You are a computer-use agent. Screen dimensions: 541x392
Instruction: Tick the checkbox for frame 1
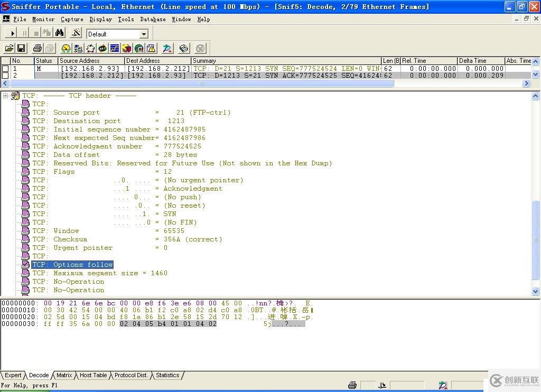pos(5,69)
